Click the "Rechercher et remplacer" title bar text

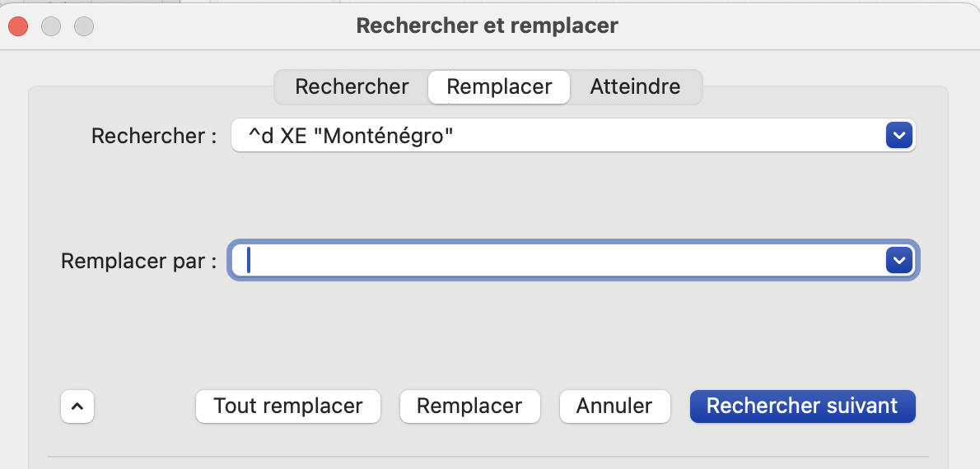point(487,26)
